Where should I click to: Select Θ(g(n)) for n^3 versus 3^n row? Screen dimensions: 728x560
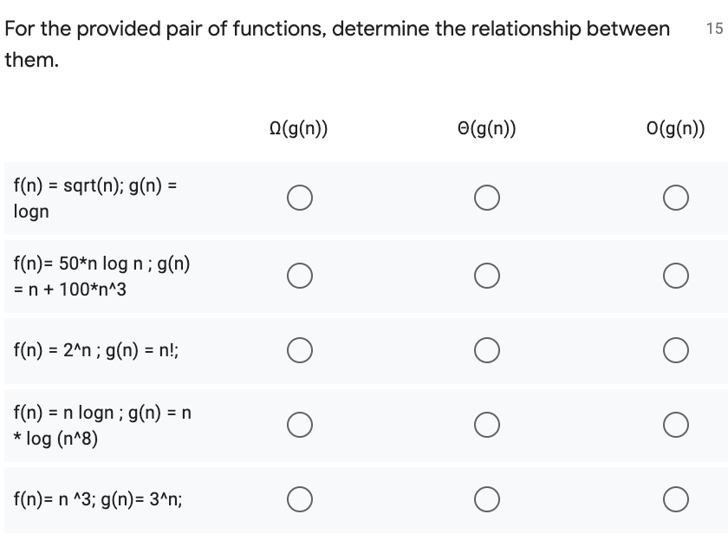point(487,499)
